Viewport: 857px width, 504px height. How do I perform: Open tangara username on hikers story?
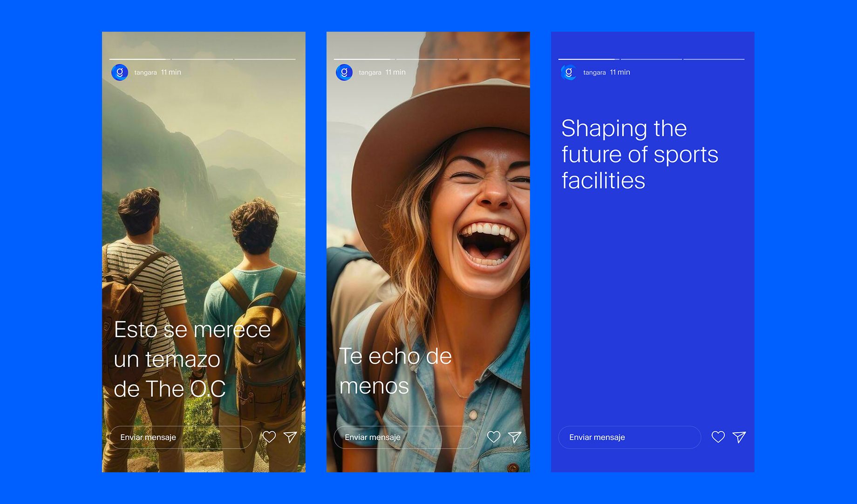click(x=145, y=73)
